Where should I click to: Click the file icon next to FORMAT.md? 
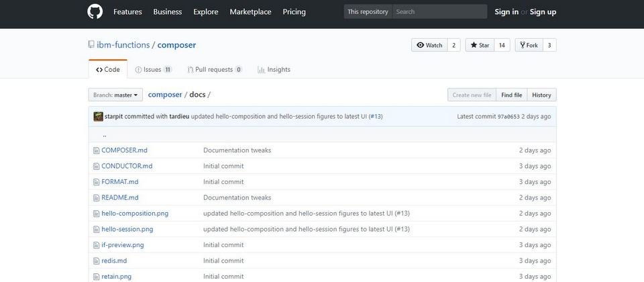click(96, 182)
